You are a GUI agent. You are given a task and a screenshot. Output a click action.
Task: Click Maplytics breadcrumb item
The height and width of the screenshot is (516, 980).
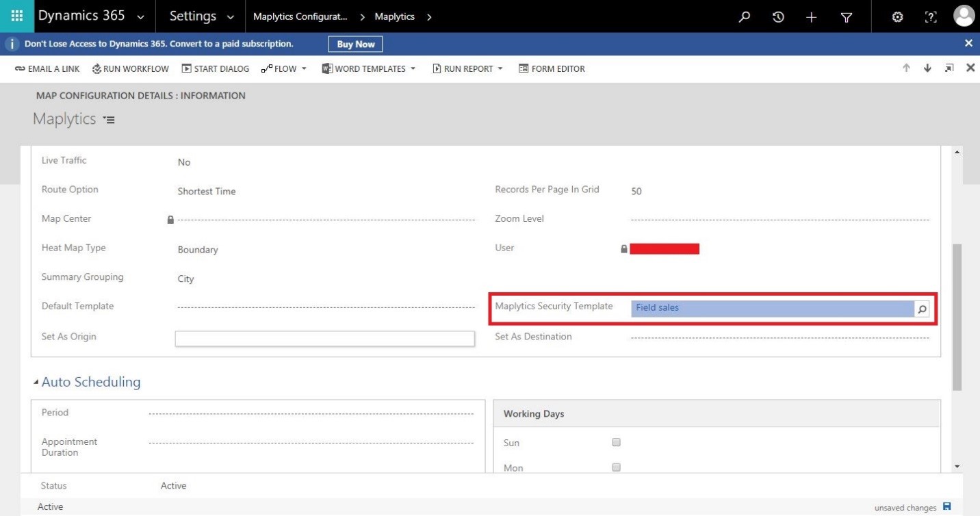tap(395, 17)
